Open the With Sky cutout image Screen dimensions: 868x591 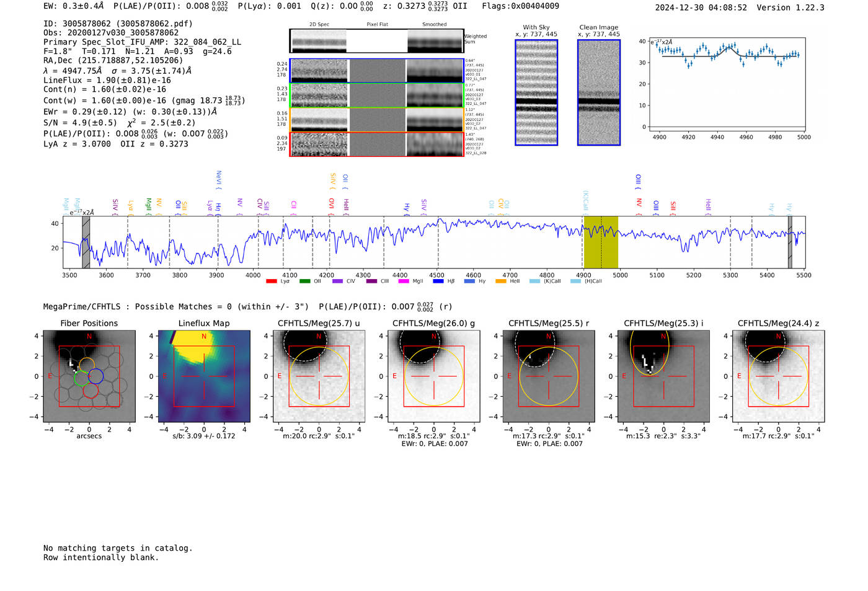coord(536,92)
